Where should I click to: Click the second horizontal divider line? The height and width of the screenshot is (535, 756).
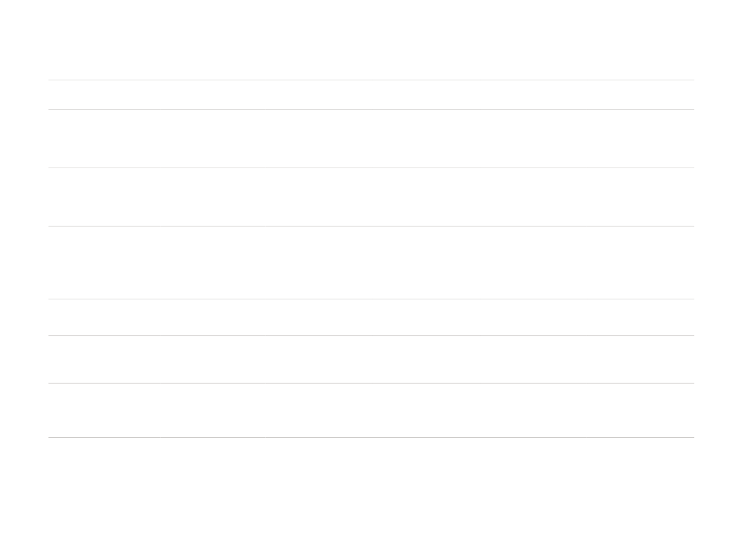point(371,109)
